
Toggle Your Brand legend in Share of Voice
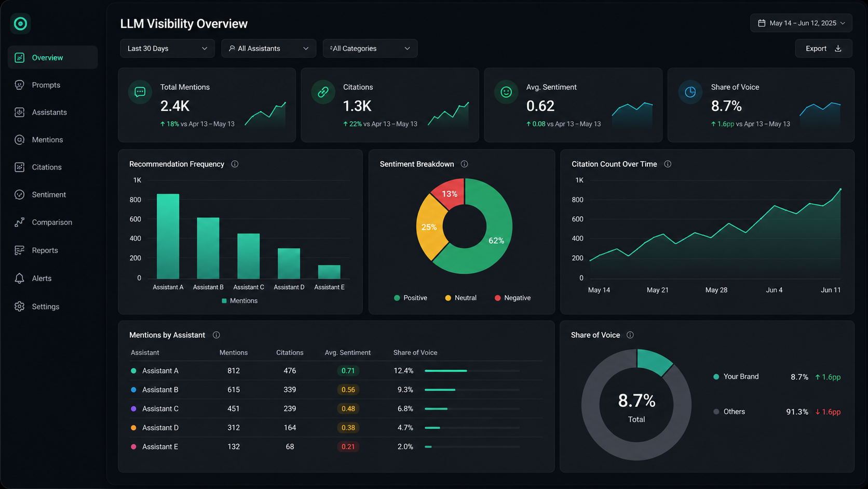click(x=736, y=377)
